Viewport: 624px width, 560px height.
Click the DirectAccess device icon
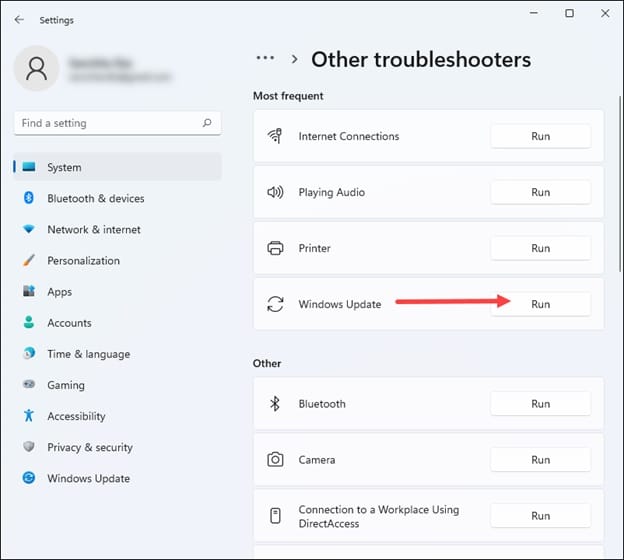[x=275, y=515]
